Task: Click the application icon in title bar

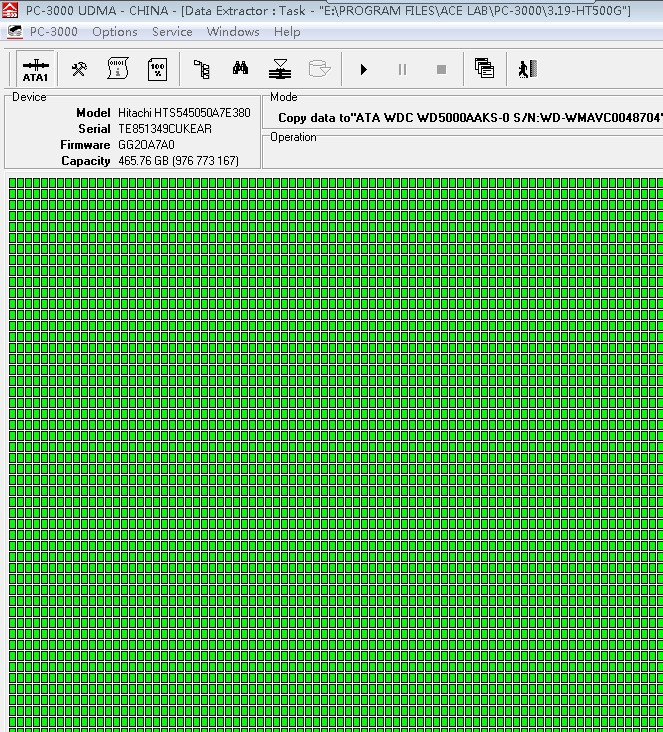Action: [x=10, y=10]
